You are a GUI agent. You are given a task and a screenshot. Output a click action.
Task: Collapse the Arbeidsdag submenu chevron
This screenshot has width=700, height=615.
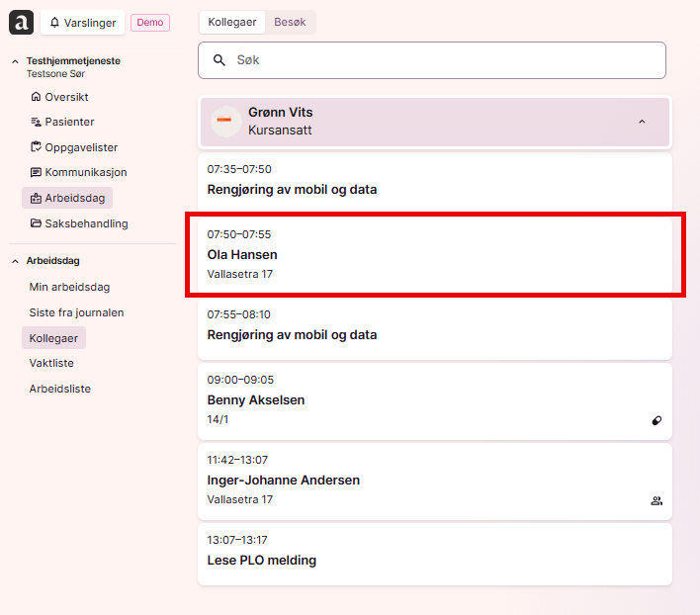[x=15, y=261]
